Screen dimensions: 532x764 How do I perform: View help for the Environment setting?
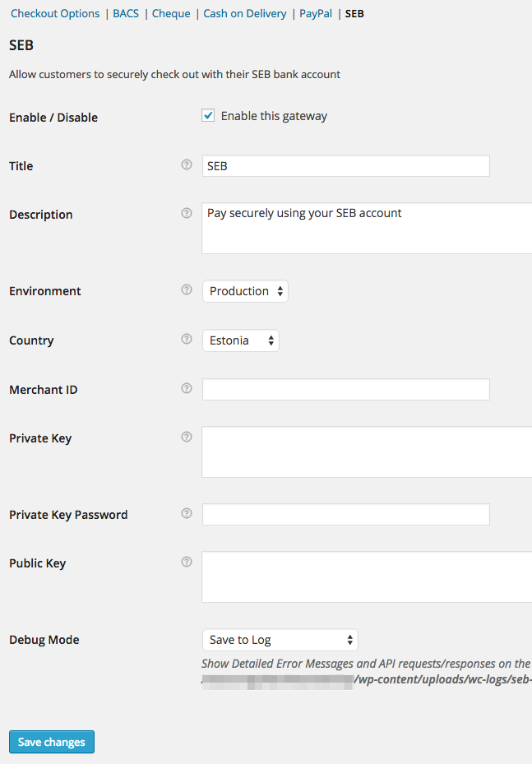(187, 289)
